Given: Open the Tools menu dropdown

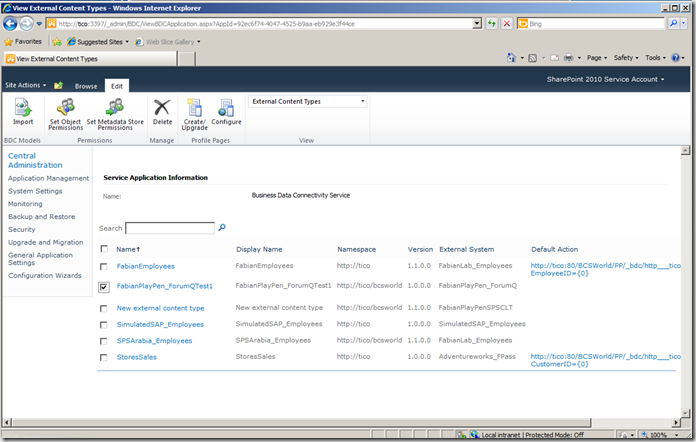Looking at the screenshot, I should 655,58.
